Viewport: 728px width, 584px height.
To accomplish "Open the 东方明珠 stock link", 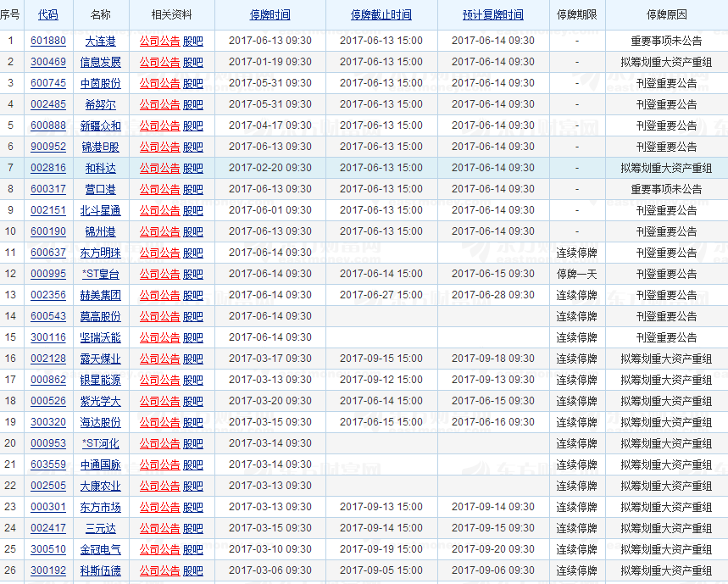I will [100, 253].
